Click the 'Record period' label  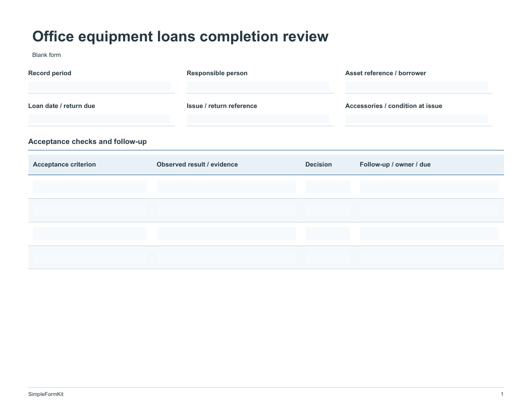click(49, 73)
